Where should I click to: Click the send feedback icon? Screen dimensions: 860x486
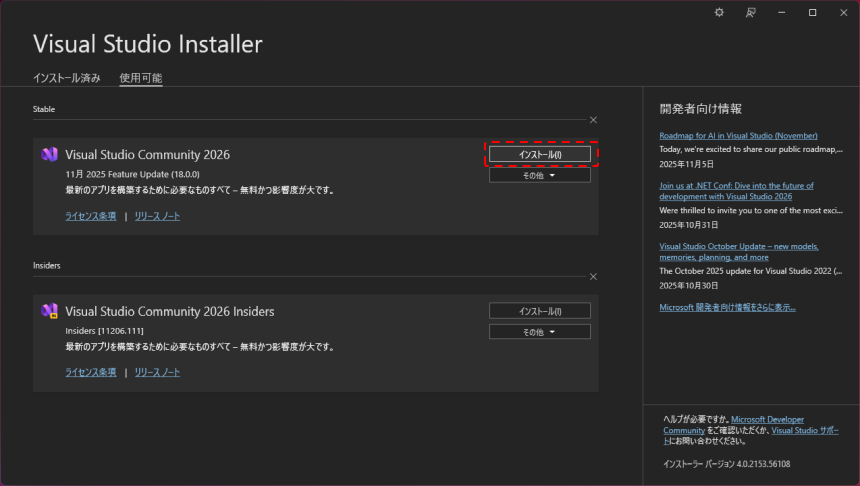(x=750, y=12)
